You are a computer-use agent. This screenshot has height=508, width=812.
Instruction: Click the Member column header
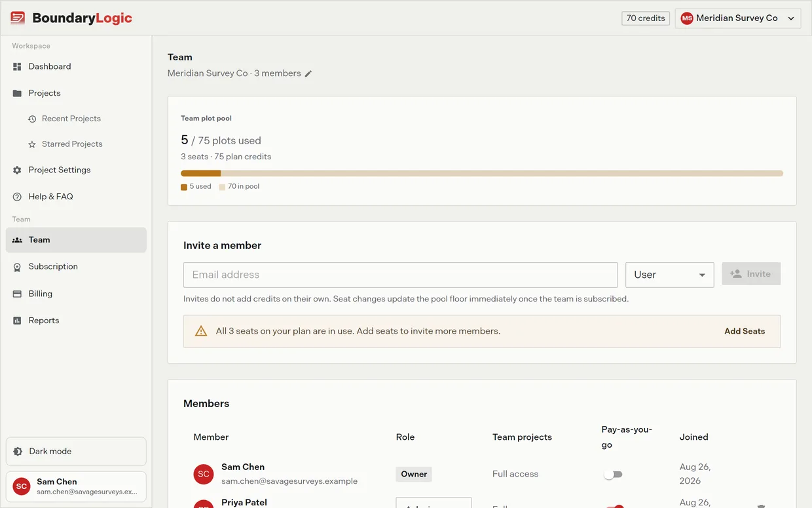[x=211, y=437]
